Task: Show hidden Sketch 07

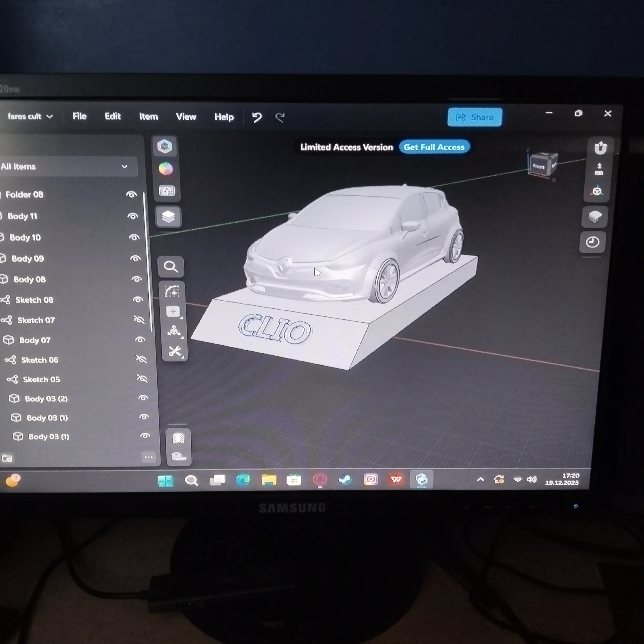Action: [x=139, y=320]
